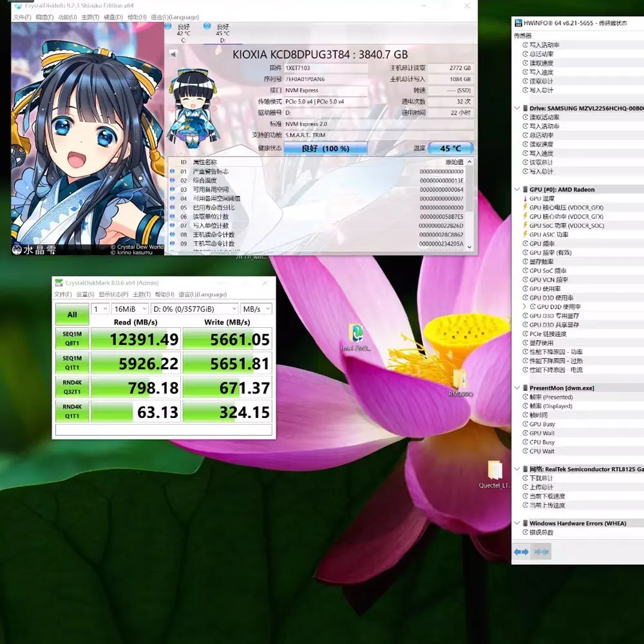
Task: Open 显示状态(P) menu in CrystalDiskMark
Action: 113,294
